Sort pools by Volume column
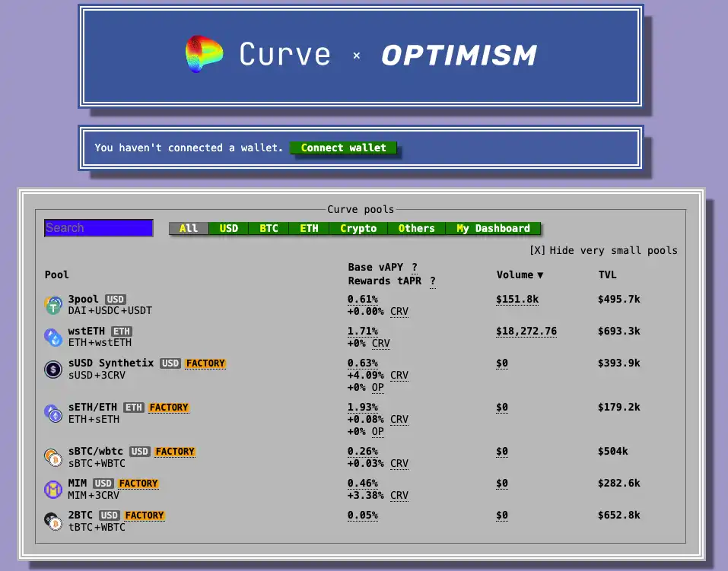The image size is (728, 571). tap(520, 275)
